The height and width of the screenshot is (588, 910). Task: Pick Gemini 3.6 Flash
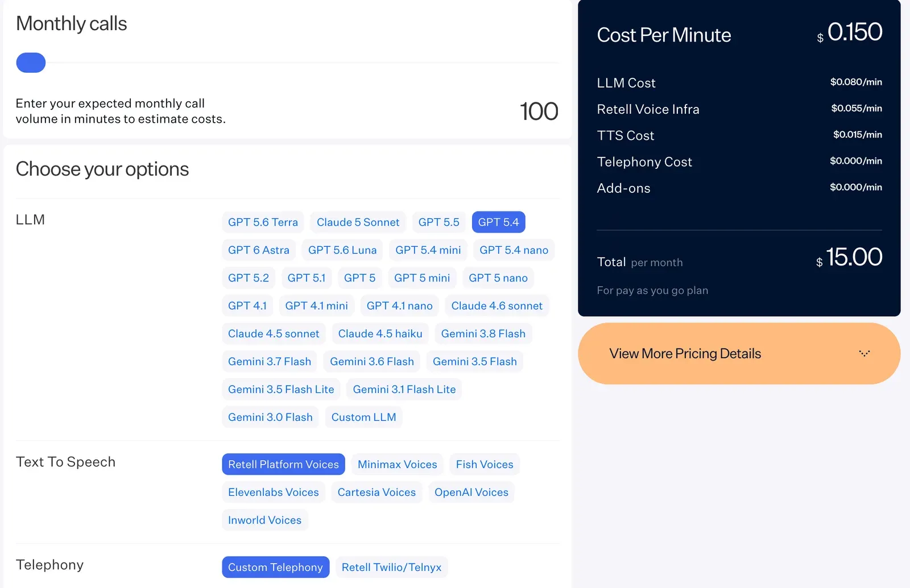[x=371, y=362]
